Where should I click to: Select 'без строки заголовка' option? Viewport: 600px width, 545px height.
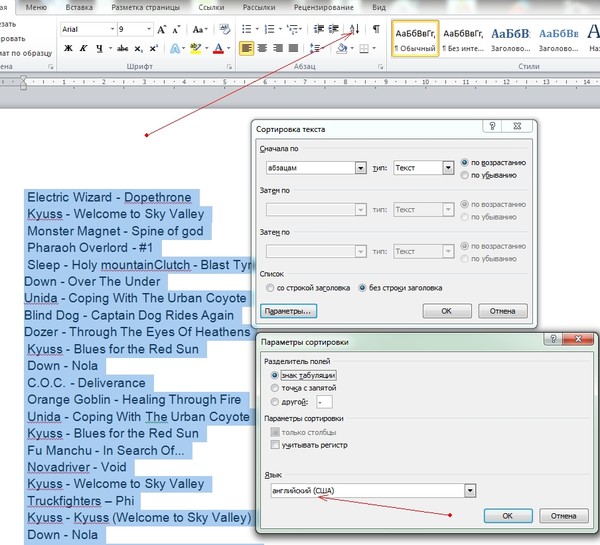pyautogui.click(x=362, y=288)
